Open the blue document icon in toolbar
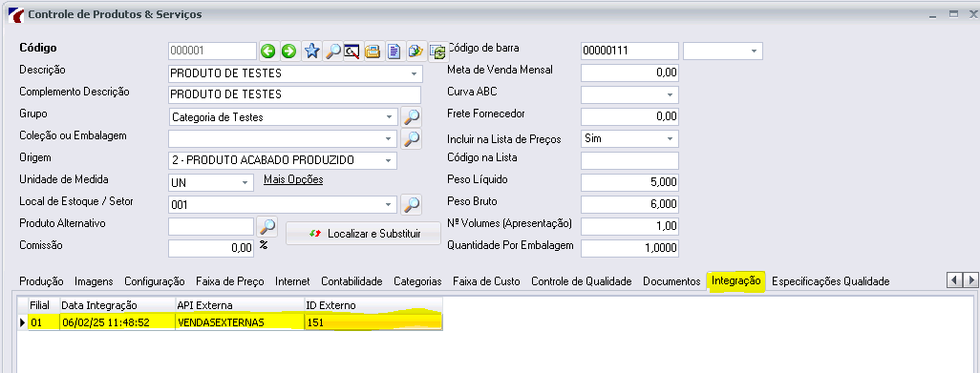 click(394, 52)
